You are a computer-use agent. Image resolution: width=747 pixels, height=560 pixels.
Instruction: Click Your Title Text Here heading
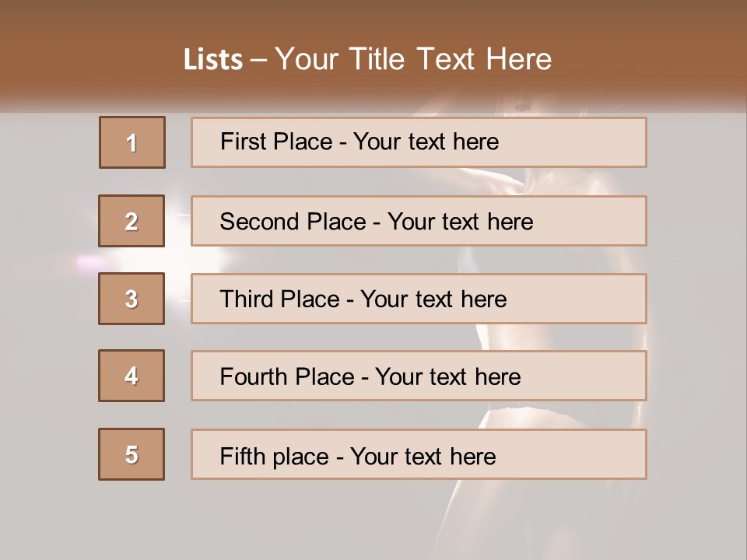(413, 59)
